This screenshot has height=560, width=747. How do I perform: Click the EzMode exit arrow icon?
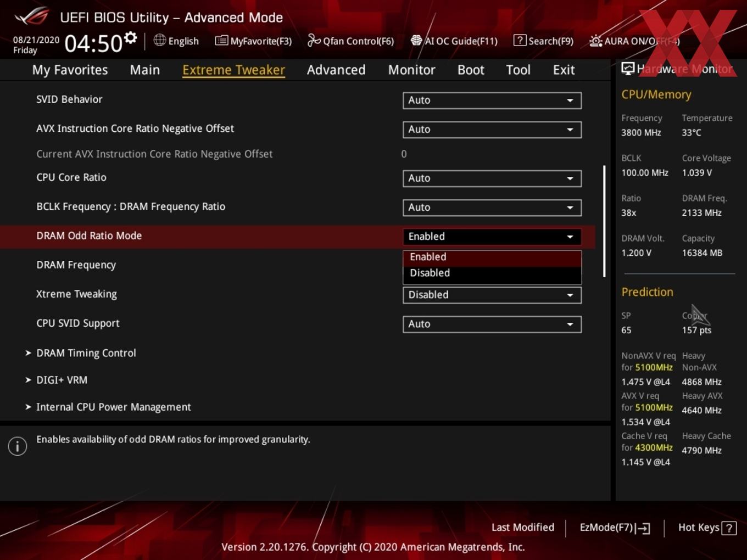click(643, 528)
